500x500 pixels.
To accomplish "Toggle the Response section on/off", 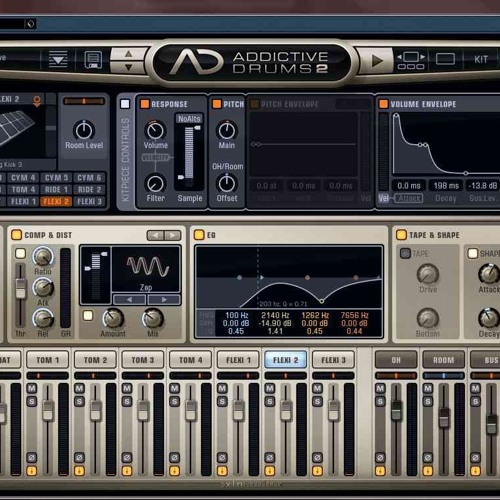I will [145, 104].
